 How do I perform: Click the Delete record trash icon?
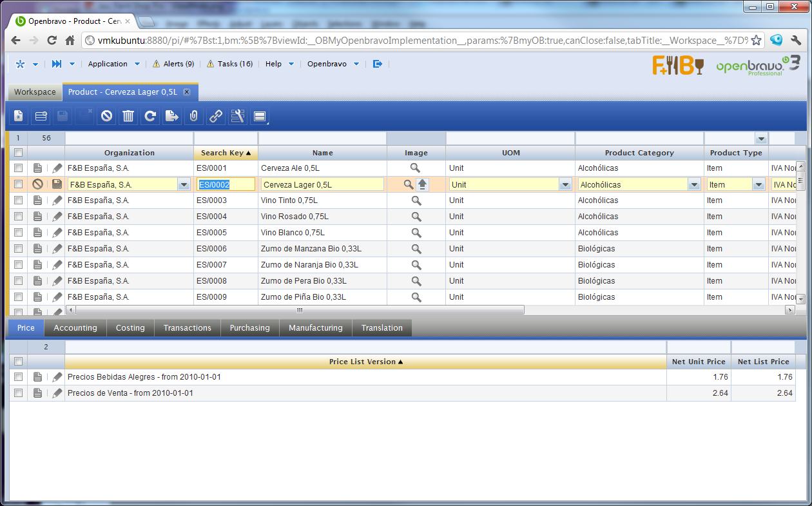(x=128, y=116)
